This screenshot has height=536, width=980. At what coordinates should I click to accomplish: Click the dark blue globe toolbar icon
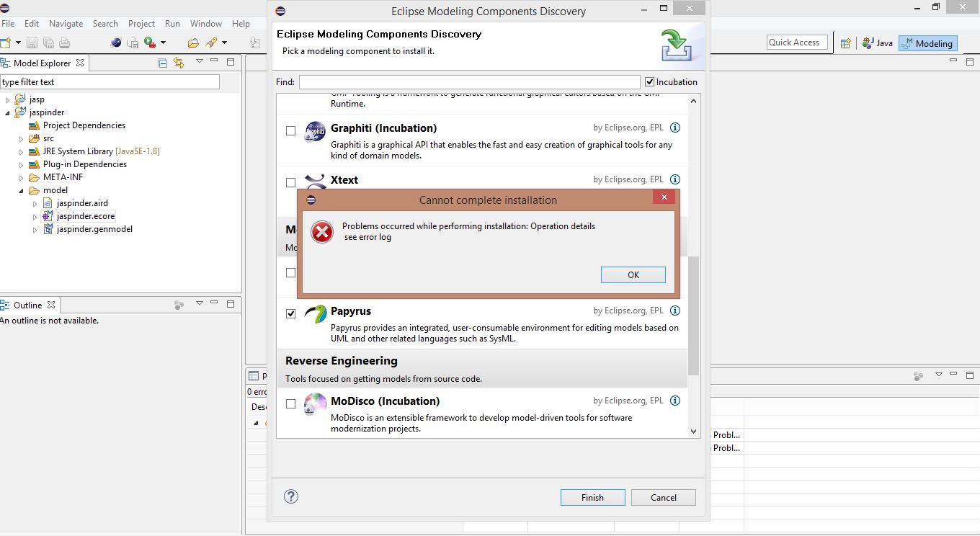tap(116, 43)
